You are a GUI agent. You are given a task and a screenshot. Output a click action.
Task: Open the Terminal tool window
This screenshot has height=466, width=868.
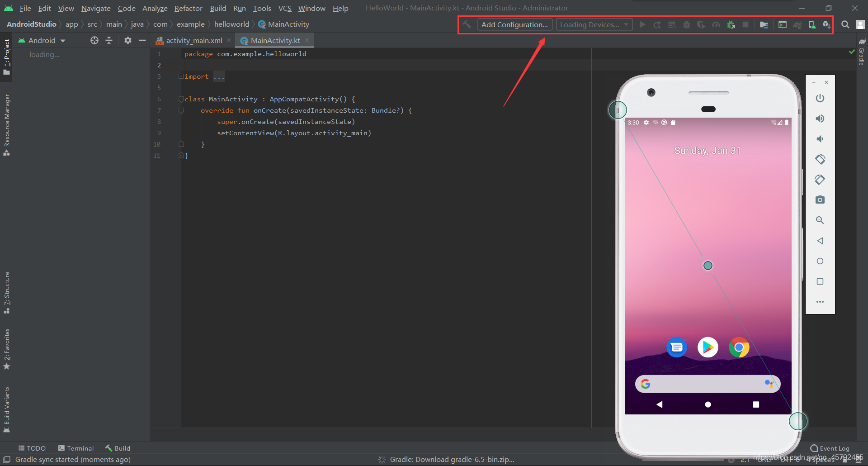click(x=76, y=448)
